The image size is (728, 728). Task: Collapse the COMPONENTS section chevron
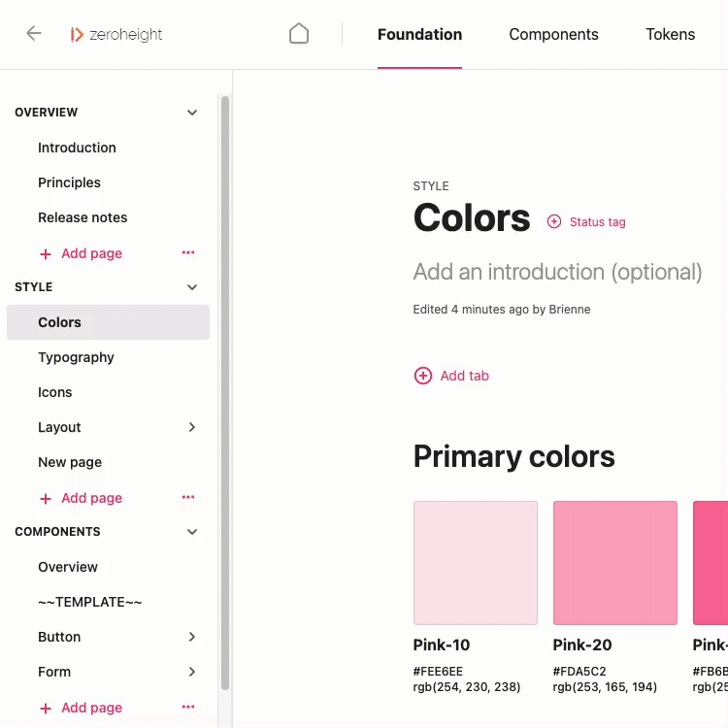tap(192, 532)
